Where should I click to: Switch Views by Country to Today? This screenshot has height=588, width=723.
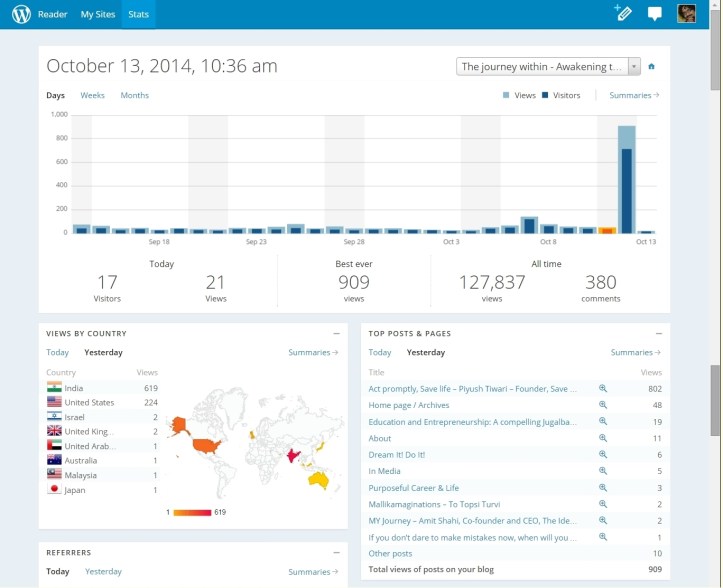(x=57, y=352)
